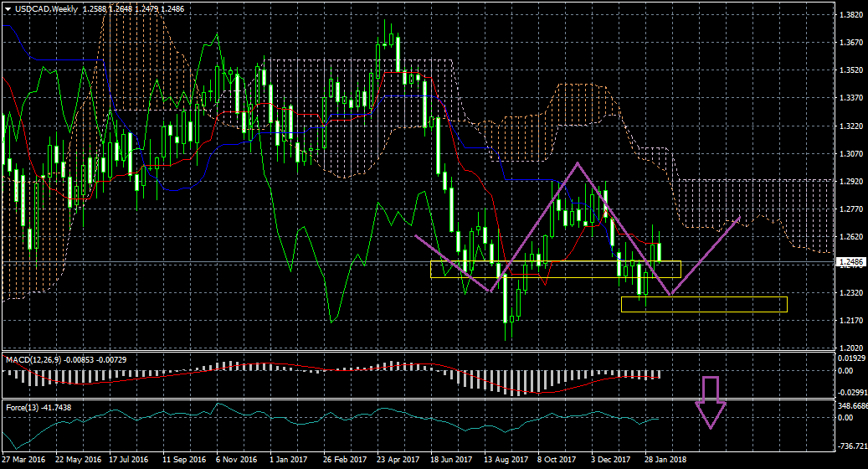Click the 1.3820 price axis label

coord(850,15)
